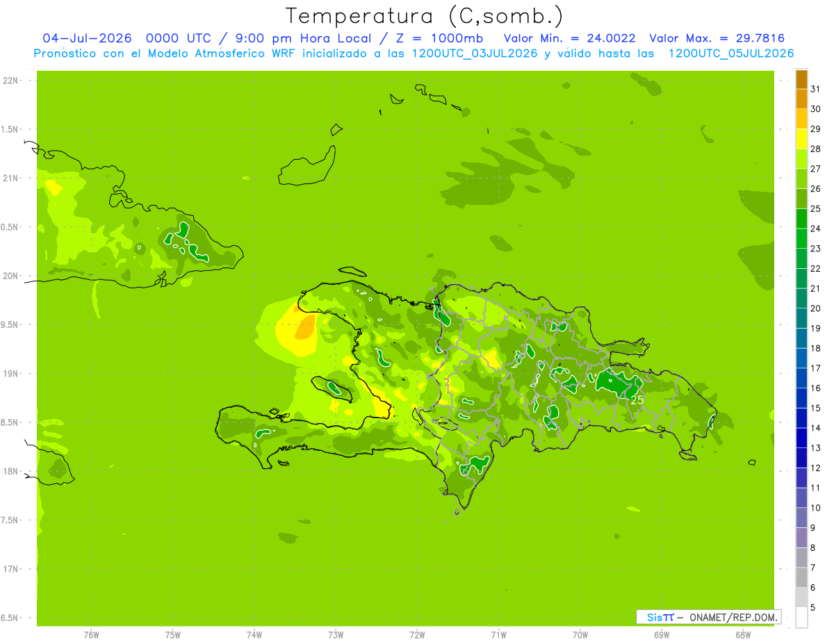
Task: Click the '74W' longitude label
Action: click(254, 635)
